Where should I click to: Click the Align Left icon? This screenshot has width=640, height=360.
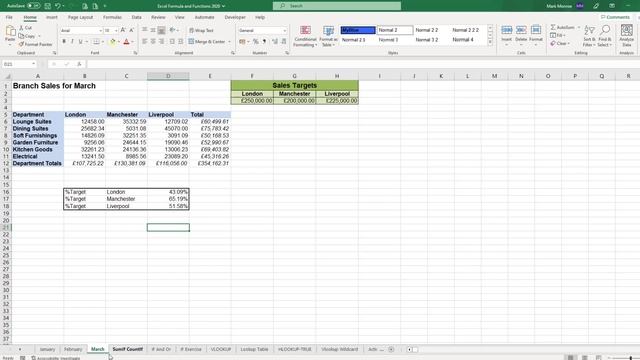(x=144, y=42)
